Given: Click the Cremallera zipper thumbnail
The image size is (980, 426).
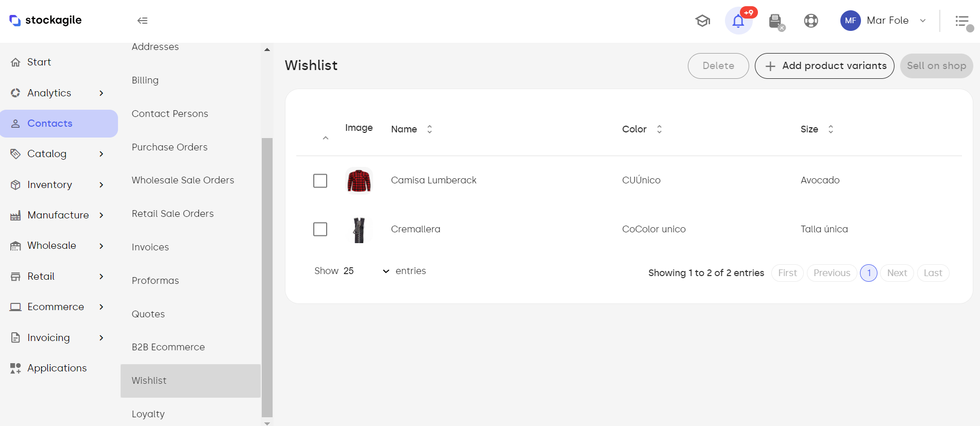Looking at the screenshot, I should (359, 230).
